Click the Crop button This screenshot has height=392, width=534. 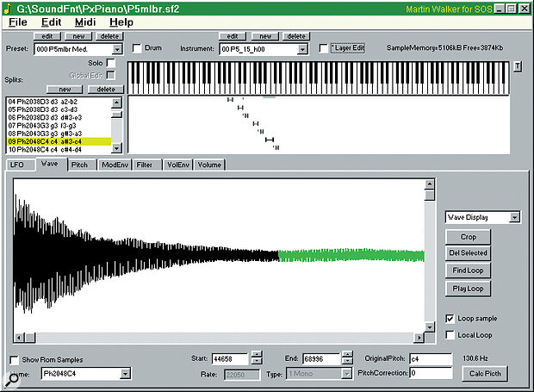click(x=469, y=236)
